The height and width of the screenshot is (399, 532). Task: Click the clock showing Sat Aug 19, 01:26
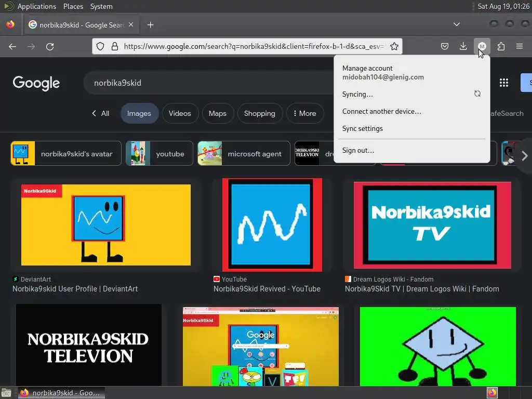pos(503,6)
